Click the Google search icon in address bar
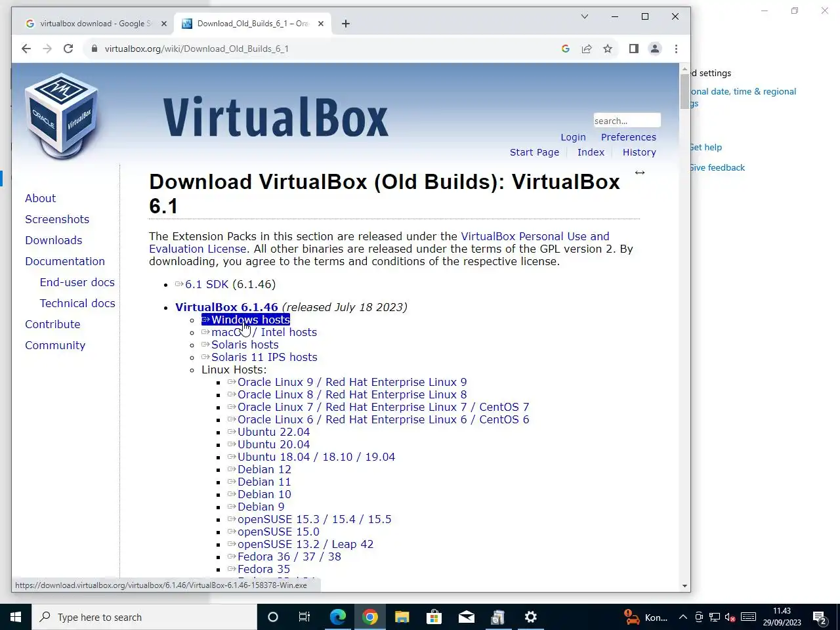The width and height of the screenshot is (840, 630). pyautogui.click(x=566, y=49)
